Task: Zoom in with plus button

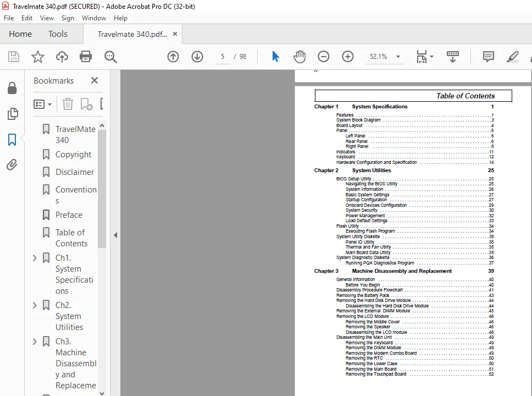Action: [x=347, y=57]
